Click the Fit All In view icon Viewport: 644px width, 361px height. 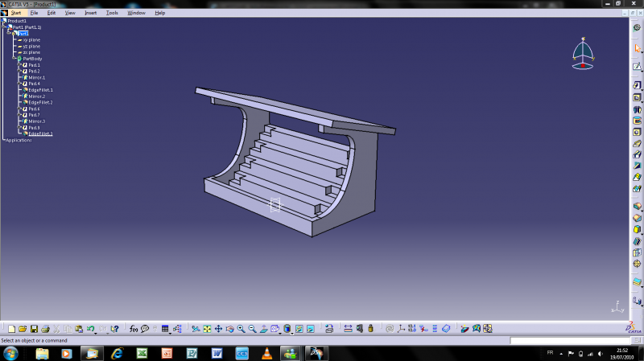coord(208,329)
